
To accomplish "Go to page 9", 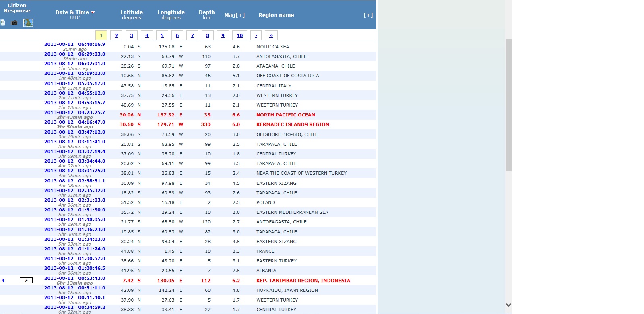I will (x=223, y=35).
